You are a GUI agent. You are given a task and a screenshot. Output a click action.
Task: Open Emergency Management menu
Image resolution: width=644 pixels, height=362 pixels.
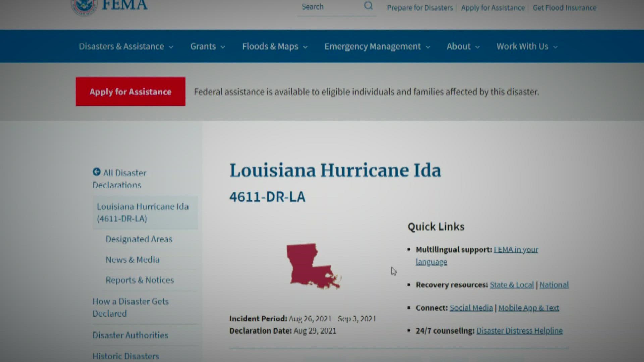(377, 46)
